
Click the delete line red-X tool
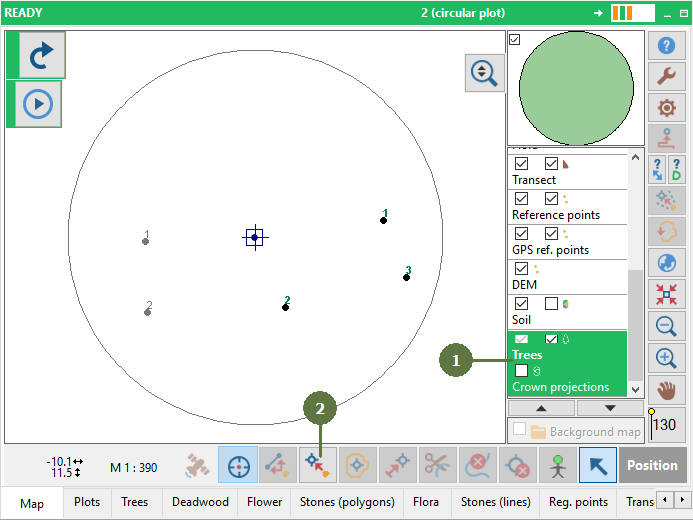pos(478,465)
